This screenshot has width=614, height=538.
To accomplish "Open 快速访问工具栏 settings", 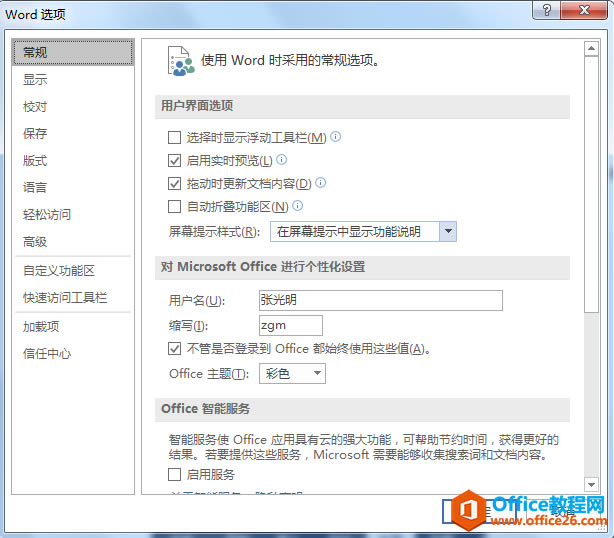I will click(x=73, y=298).
